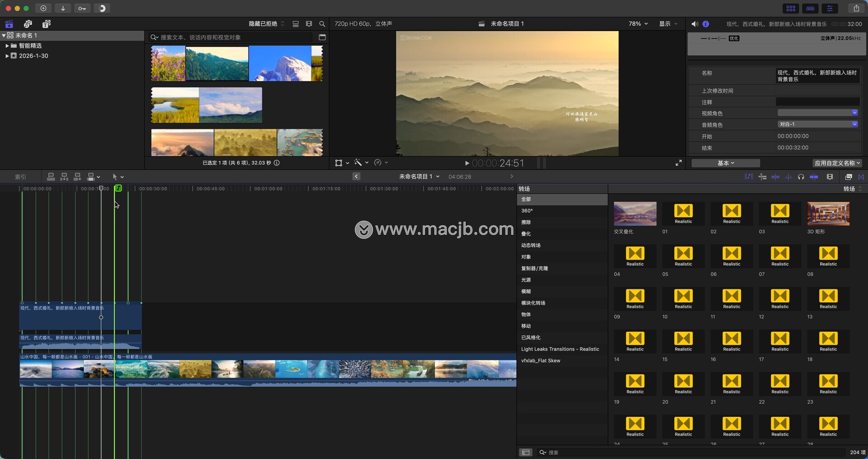
Task: Select the 360° transition category
Action: [527, 211]
